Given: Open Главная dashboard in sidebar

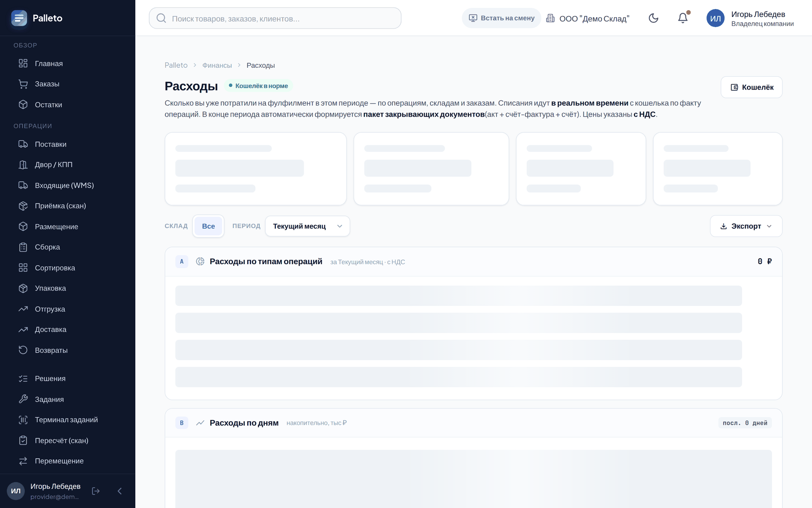Looking at the screenshot, I should tap(68, 64).
